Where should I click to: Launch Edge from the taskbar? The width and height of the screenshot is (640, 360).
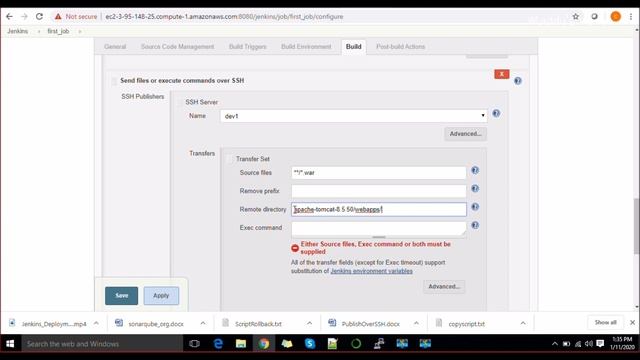(x=218, y=344)
